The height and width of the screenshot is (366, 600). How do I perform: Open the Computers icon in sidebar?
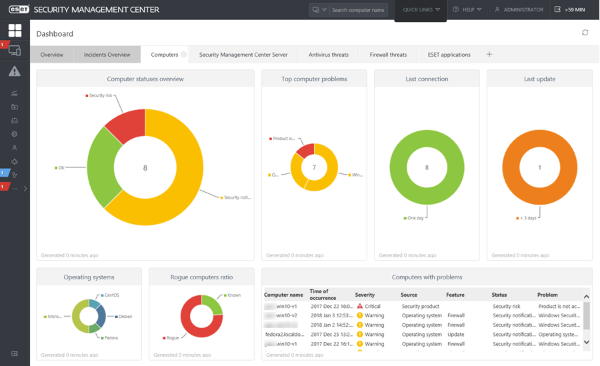click(15, 50)
